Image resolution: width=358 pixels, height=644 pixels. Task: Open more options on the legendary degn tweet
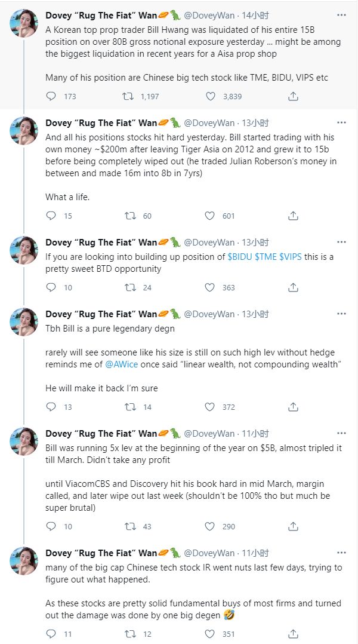[341, 314]
